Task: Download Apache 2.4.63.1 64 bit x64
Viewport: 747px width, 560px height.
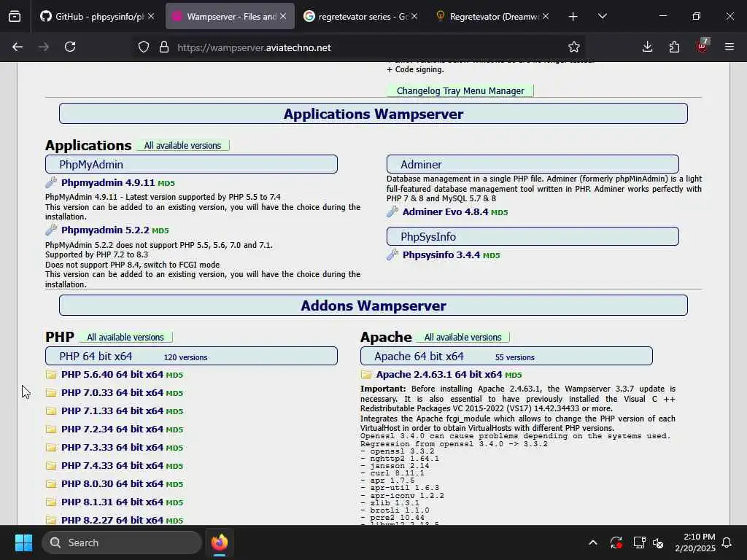Action: 439,375
